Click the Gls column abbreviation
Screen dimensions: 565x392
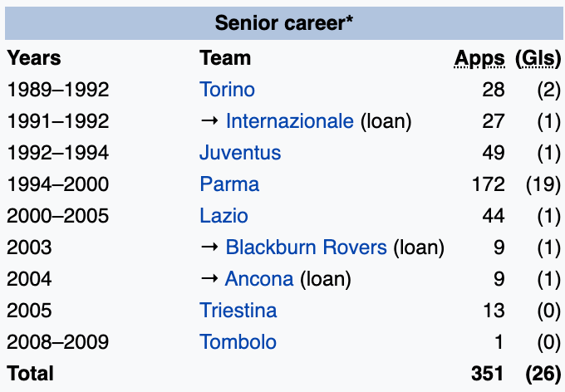[538, 58]
